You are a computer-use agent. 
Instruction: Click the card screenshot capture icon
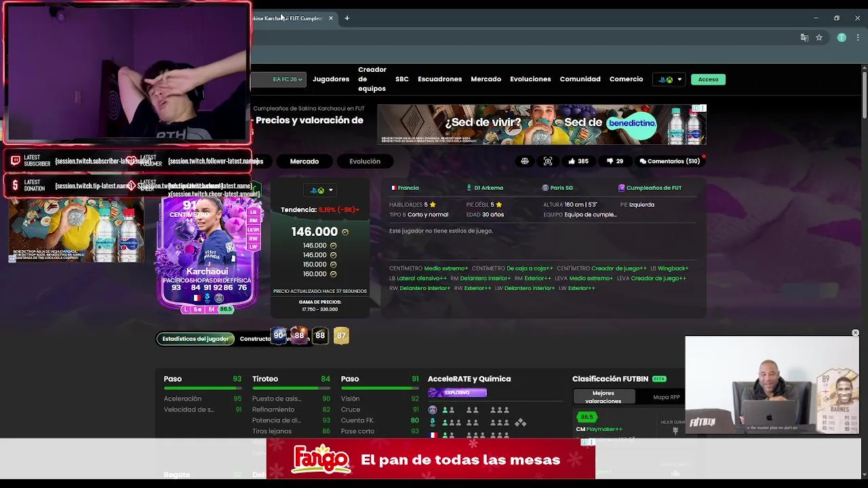coord(548,161)
